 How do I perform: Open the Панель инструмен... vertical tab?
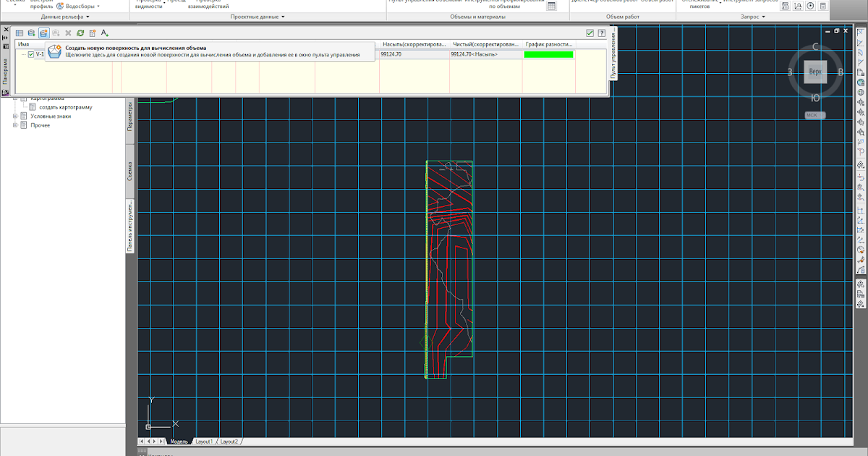click(131, 226)
